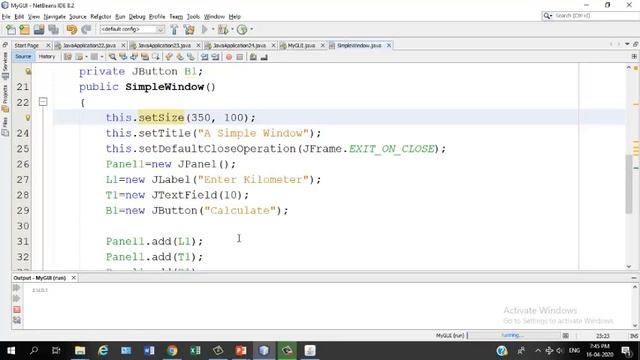Close the Output - MyGUI (run) tab
The height and width of the screenshot is (360, 640).
[73, 278]
